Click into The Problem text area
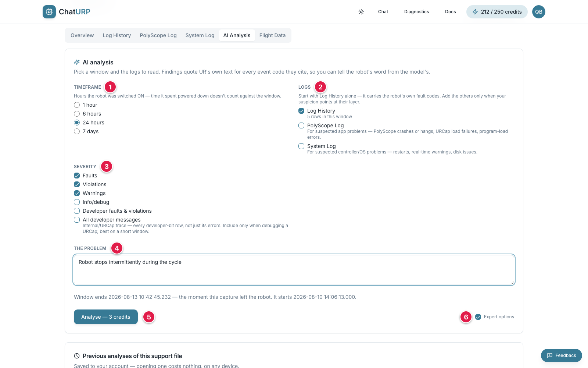Screen dimensions: 588x368 (294, 270)
